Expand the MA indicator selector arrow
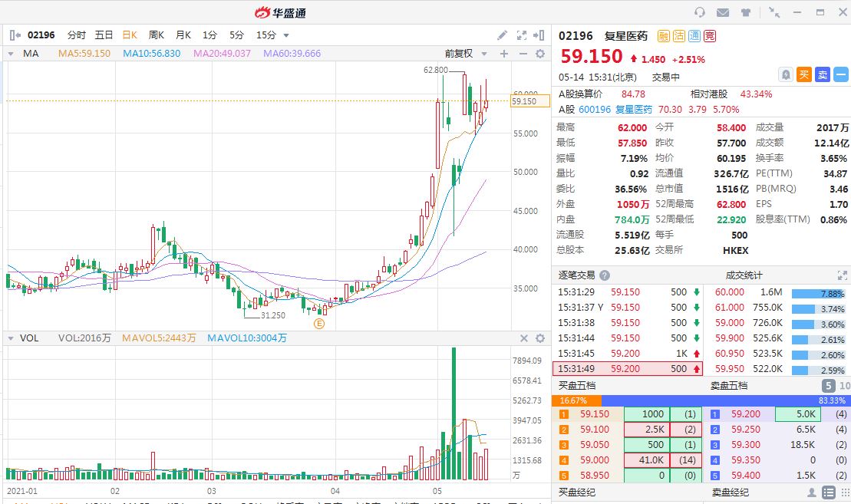The height and width of the screenshot is (504, 851). 10,54
